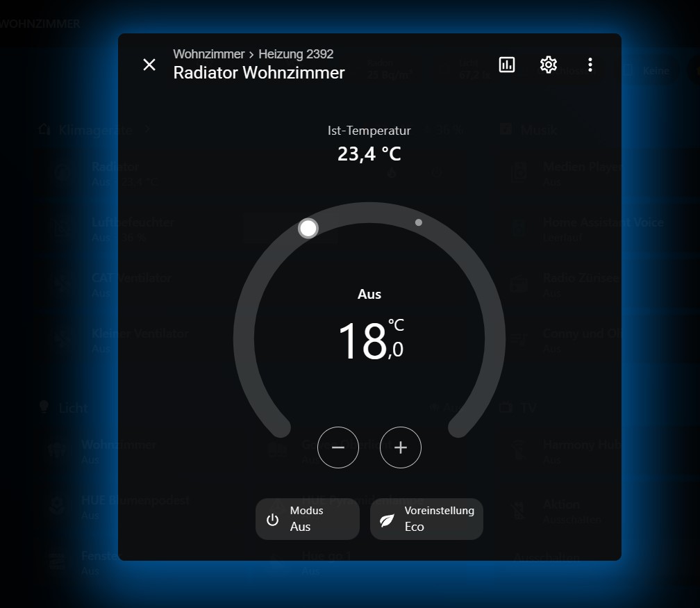Decrease target temperature with the minus button

pyautogui.click(x=338, y=447)
